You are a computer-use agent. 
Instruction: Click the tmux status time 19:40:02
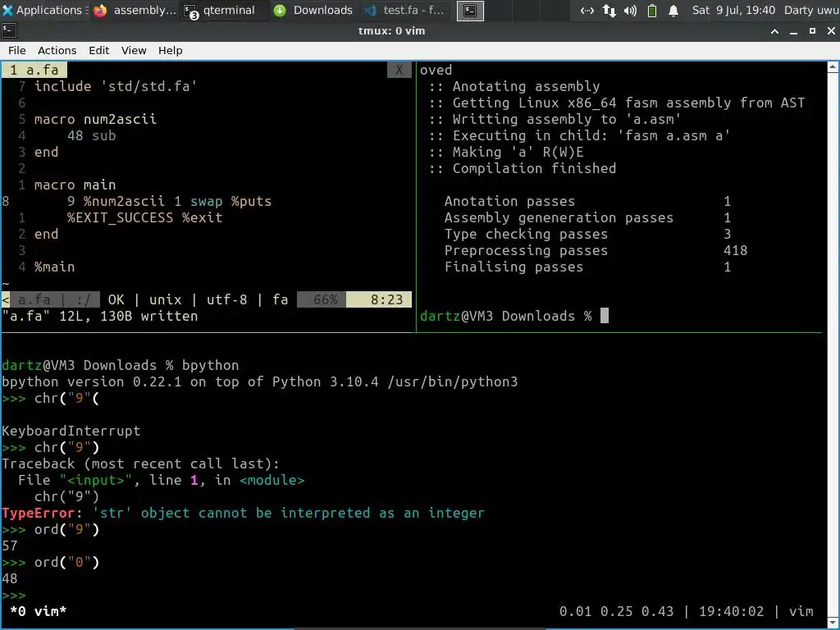click(x=731, y=611)
